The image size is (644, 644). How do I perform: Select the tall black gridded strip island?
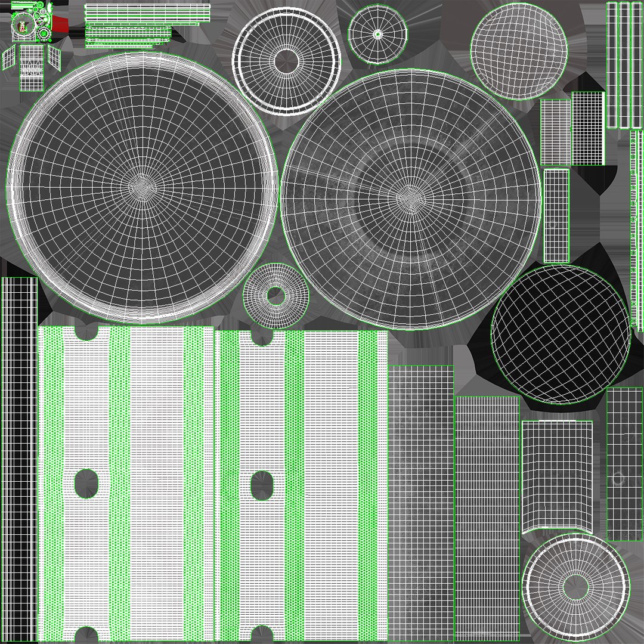(19, 460)
